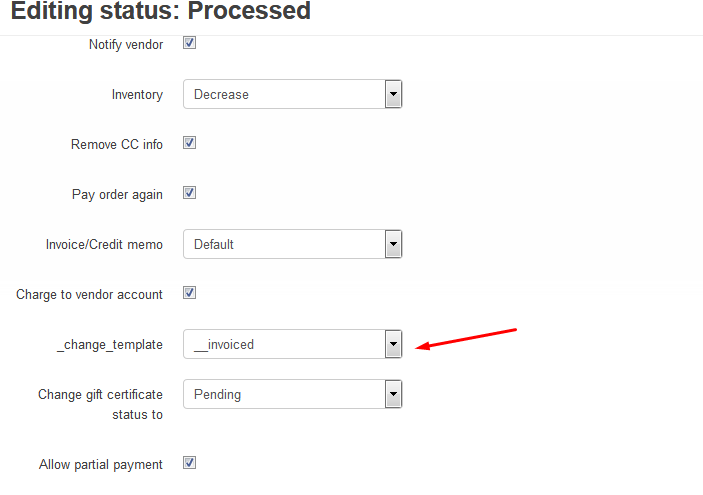Click the Inventory label
703x495 pixels.
click(137, 95)
